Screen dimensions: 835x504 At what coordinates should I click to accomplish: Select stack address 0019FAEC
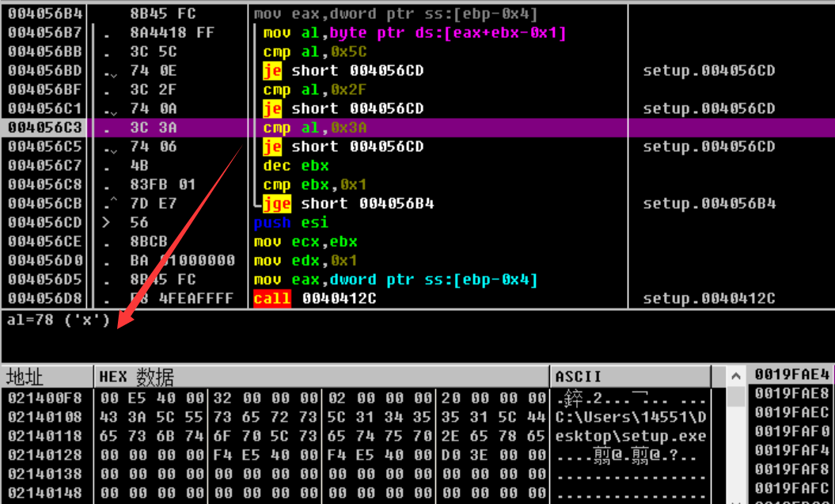[792, 412]
